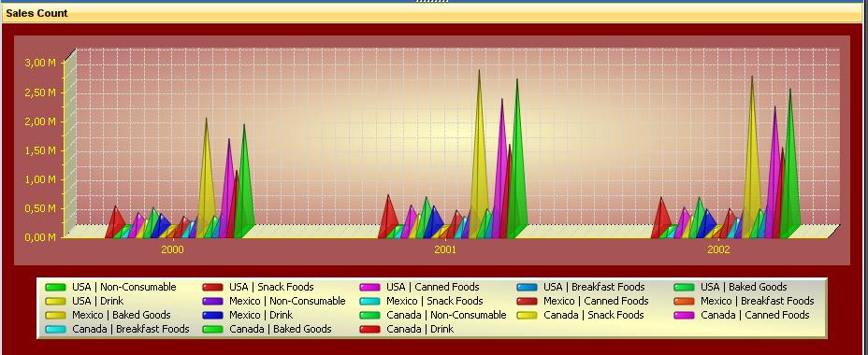Image resolution: width=868 pixels, height=355 pixels.
Task: Click the USA | Baked Goods legend swatch
Action: pyautogui.click(x=685, y=287)
